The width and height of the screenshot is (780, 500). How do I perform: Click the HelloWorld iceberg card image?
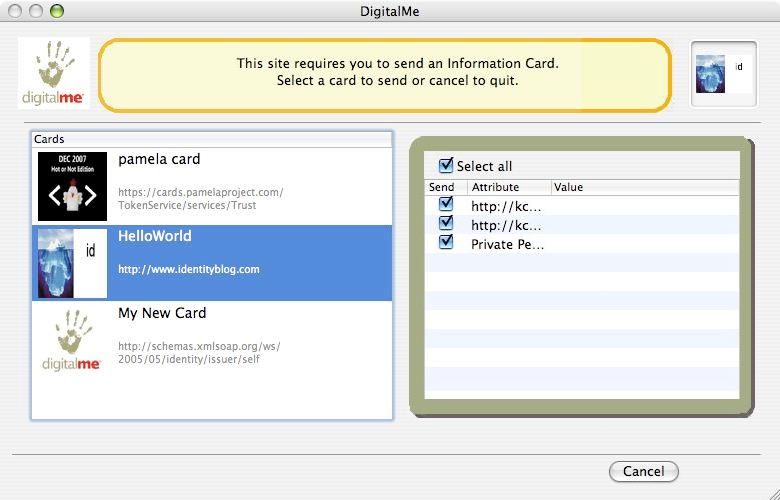point(72,262)
